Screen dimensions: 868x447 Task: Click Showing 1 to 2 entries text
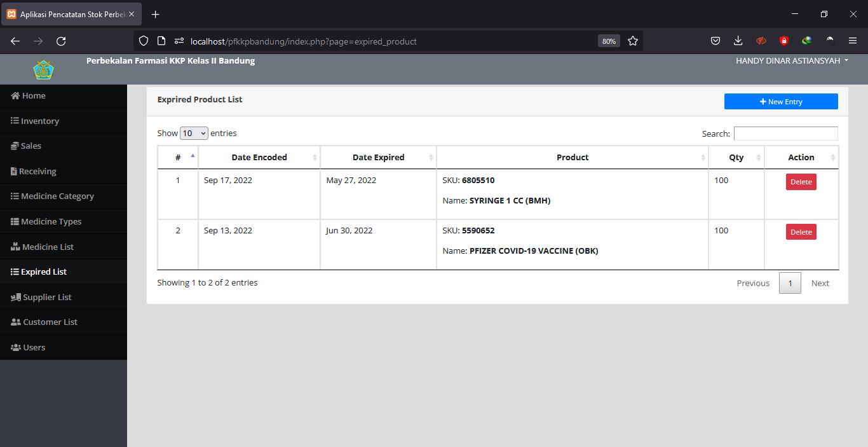[x=208, y=283]
